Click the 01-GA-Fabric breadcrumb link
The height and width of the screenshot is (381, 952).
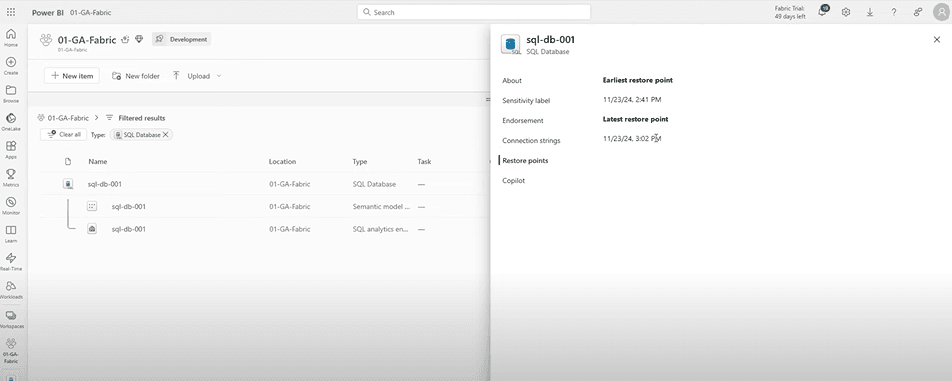point(68,118)
